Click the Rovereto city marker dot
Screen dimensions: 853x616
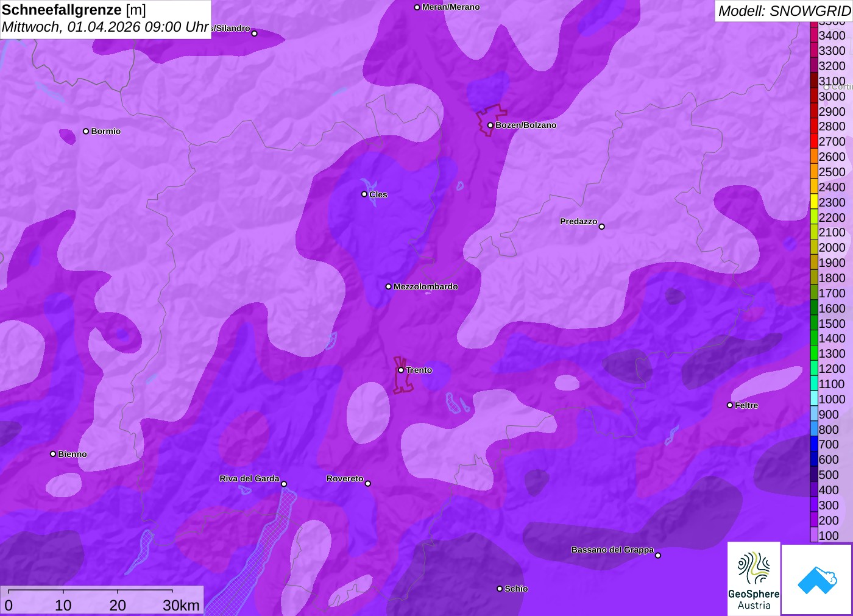(x=368, y=484)
